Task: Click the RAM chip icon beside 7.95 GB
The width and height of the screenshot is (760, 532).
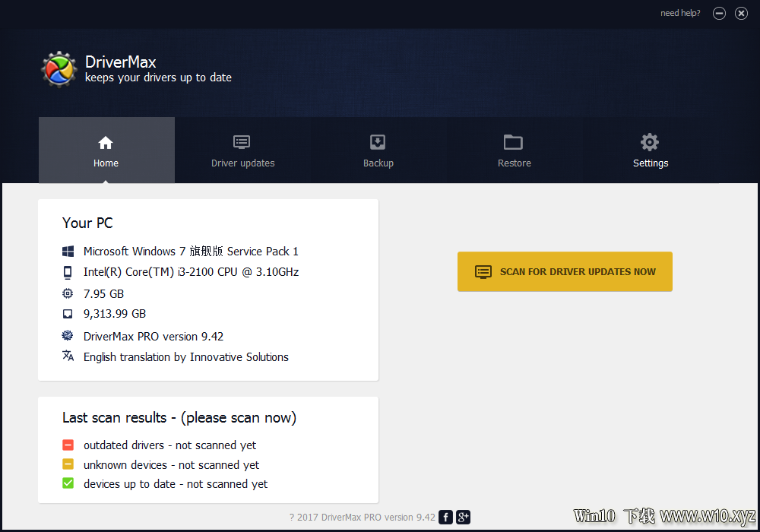Action: coord(68,293)
